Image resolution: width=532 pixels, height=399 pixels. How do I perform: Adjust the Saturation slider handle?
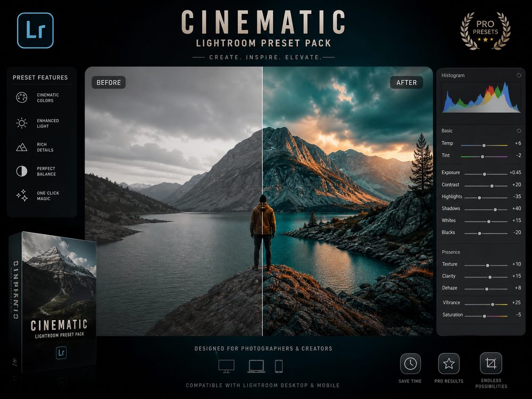pos(485,316)
